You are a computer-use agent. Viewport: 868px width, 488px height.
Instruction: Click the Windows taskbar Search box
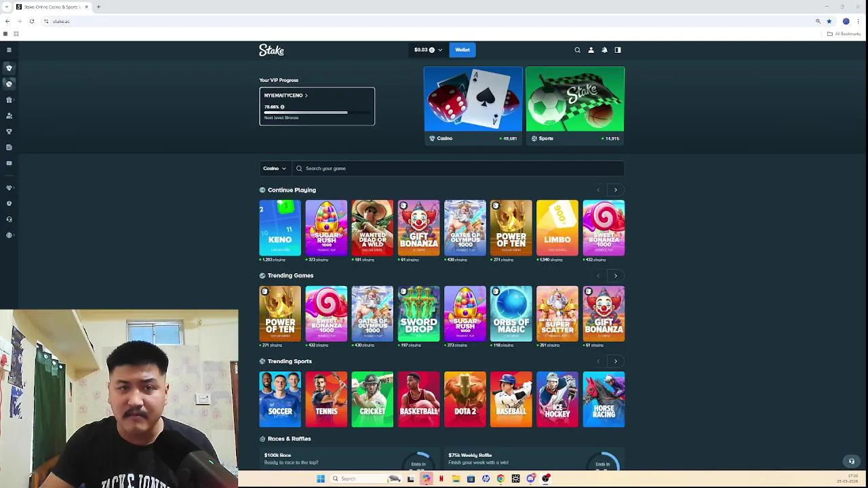(x=366, y=479)
